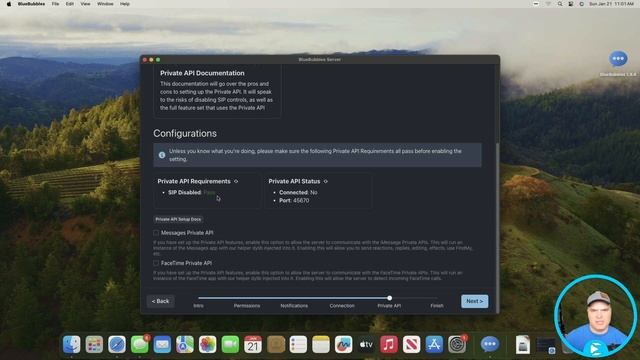Open the BlueBubbles desktop disk icon
This screenshot has width=640, height=360.
pyautogui.click(x=618, y=59)
